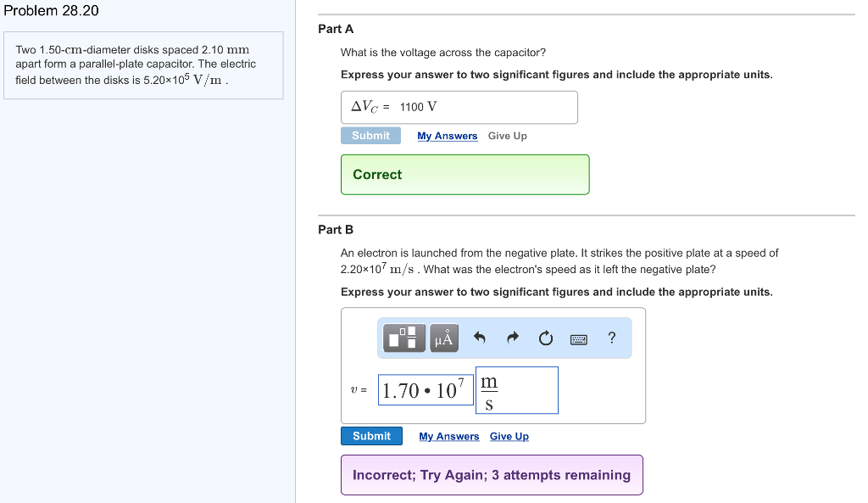Reset the answer with the circular arrow icon
The height and width of the screenshot is (503, 868).
545,338
